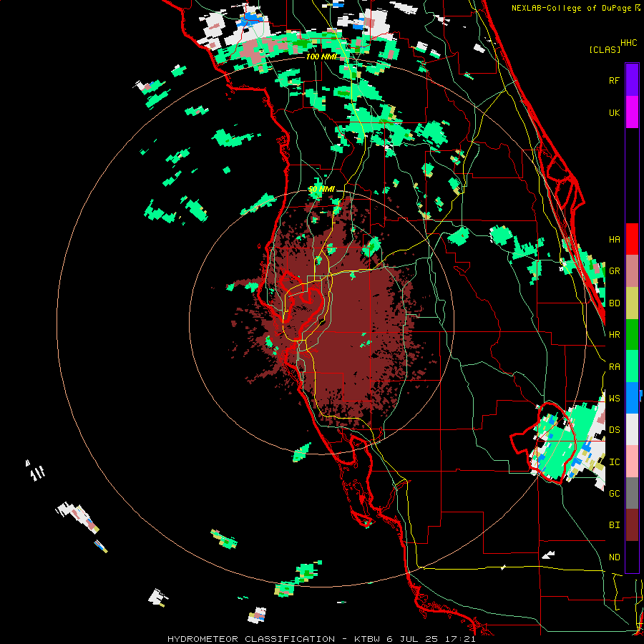Click the UK magenta legend swatch

pos(632,112)
